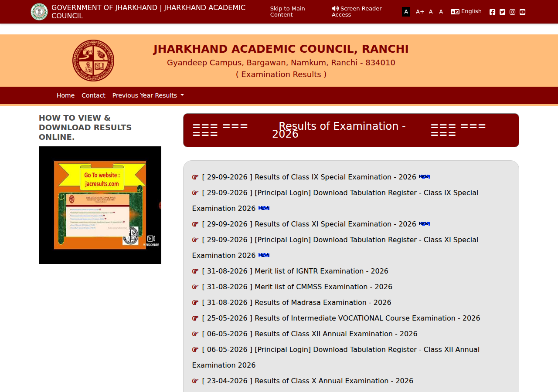Click the New badge after Class IX Special results

click(x=424, y=176)
